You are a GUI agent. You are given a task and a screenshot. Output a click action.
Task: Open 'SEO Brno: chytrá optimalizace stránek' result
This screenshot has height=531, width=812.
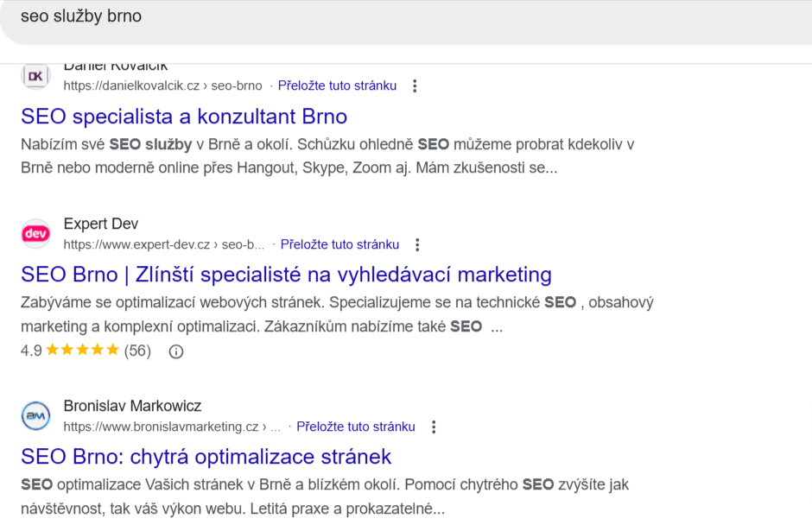click(206, 457)
